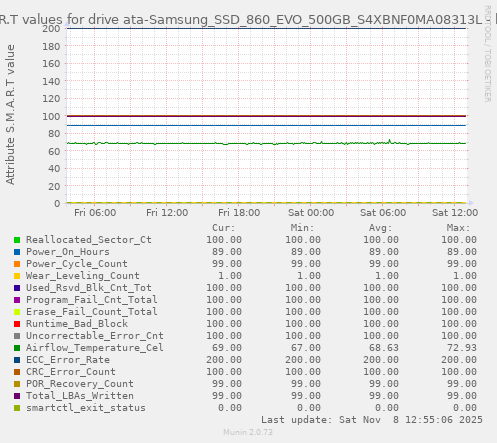Click the graph title with drive name
Screen dimensions: 497x443
point(248,20)
